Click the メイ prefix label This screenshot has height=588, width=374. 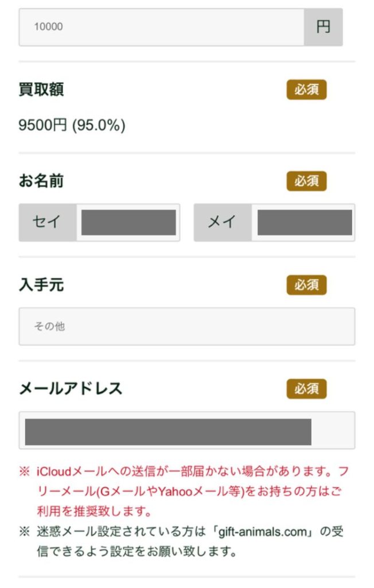coord(222,223)
